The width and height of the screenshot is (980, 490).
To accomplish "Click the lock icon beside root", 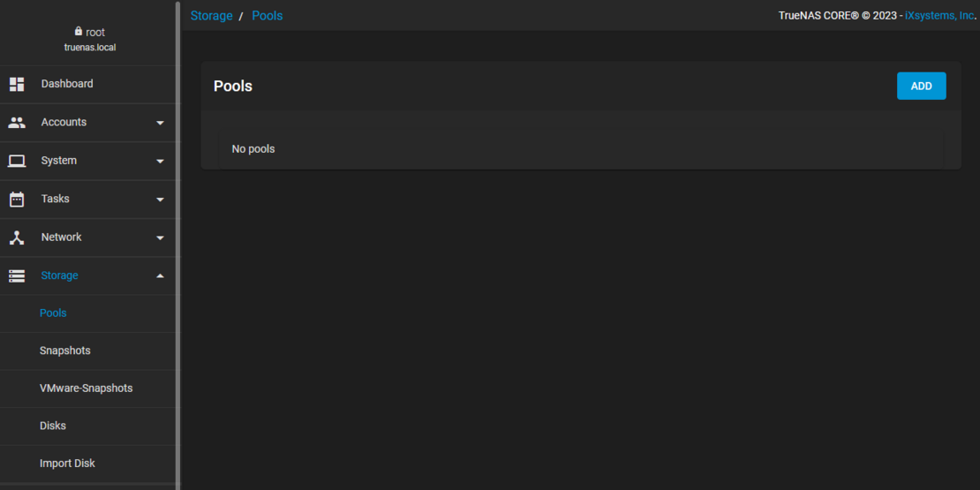I will 79,32.
